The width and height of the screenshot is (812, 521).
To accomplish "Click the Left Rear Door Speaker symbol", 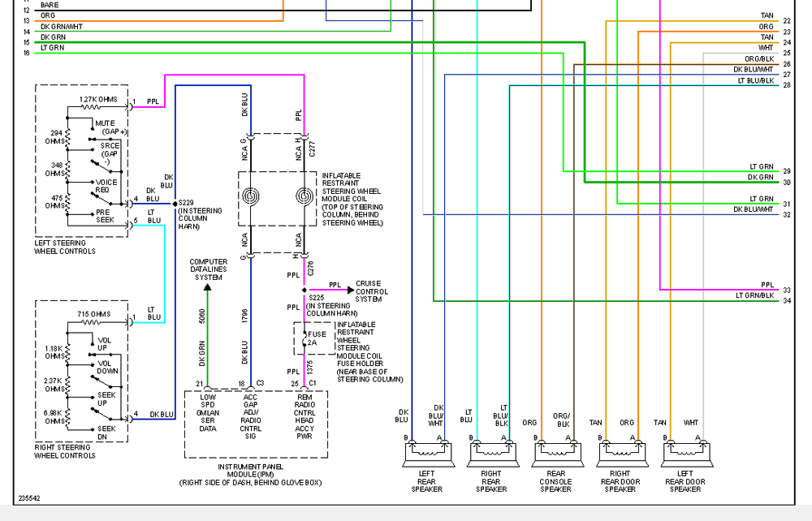I will tap(687, 453).
